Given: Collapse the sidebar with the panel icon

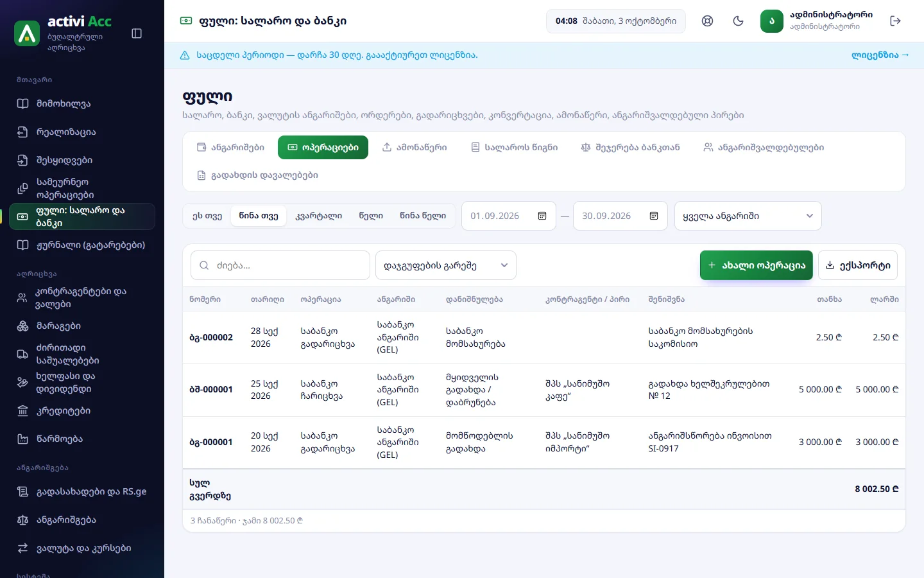Looking at the screenshot, I should (x=137, y=33).
